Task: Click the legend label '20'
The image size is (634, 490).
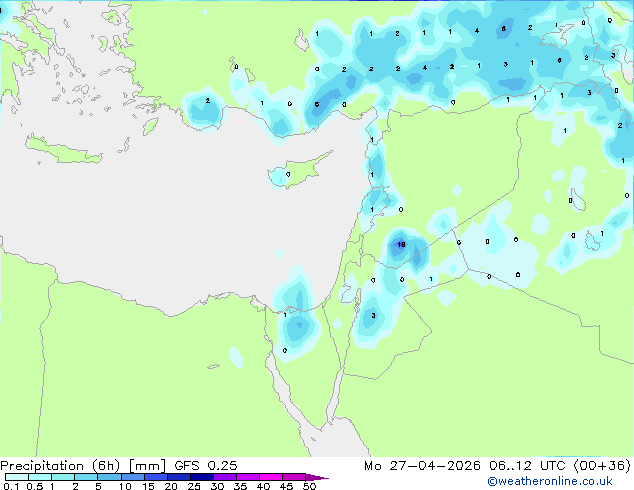Action: [x=171, y=486]
